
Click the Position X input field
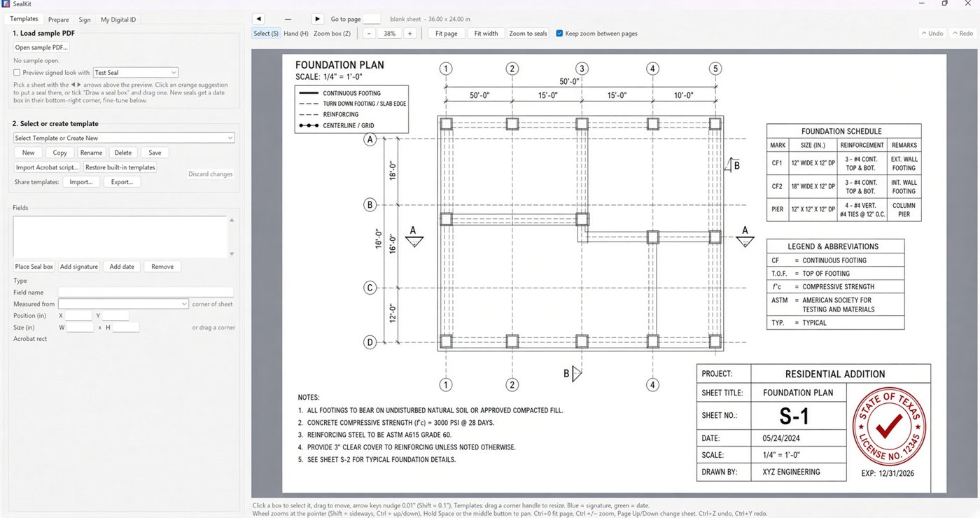click(78, 316)
